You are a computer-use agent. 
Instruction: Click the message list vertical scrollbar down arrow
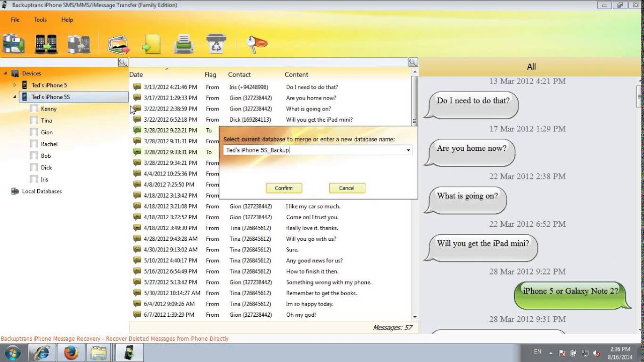pyautogui.click(x=415, y=317)
